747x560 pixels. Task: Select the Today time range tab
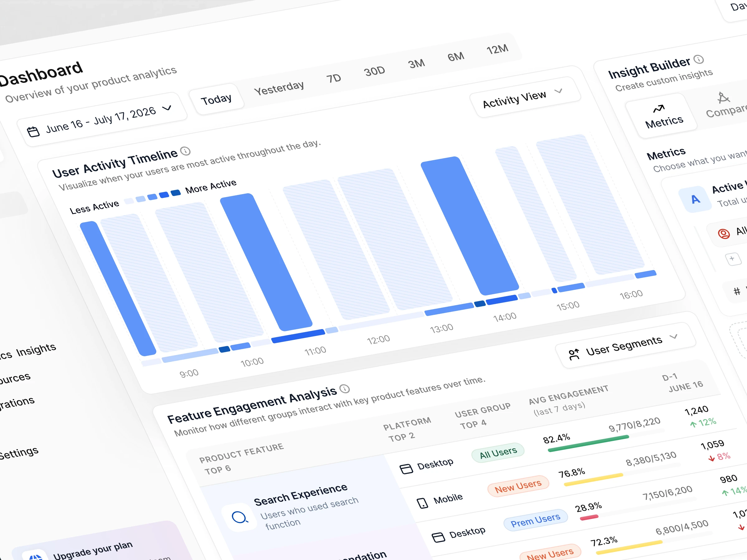[216, 100]
